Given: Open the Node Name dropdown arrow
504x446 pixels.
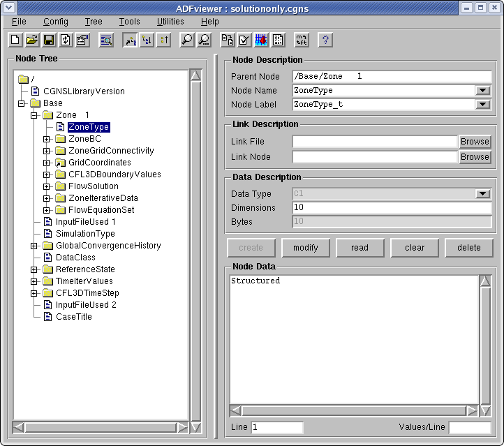Looking at the screenshot, I should (x=482, y=91).
